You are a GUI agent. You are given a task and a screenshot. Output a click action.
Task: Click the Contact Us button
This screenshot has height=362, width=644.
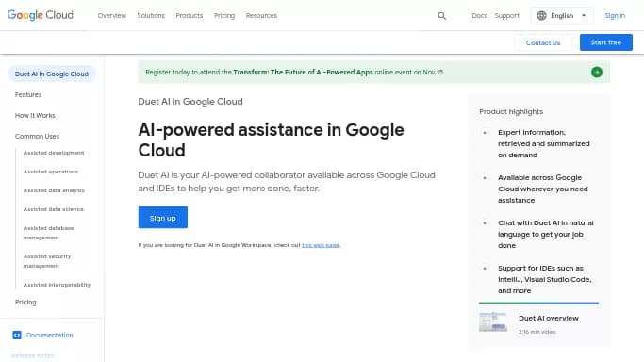(543, 42)
